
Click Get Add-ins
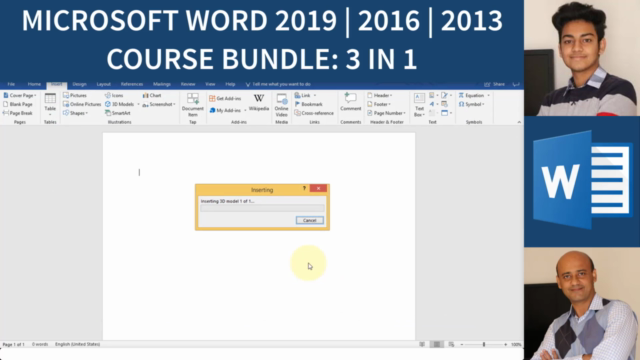click(225, 98)
